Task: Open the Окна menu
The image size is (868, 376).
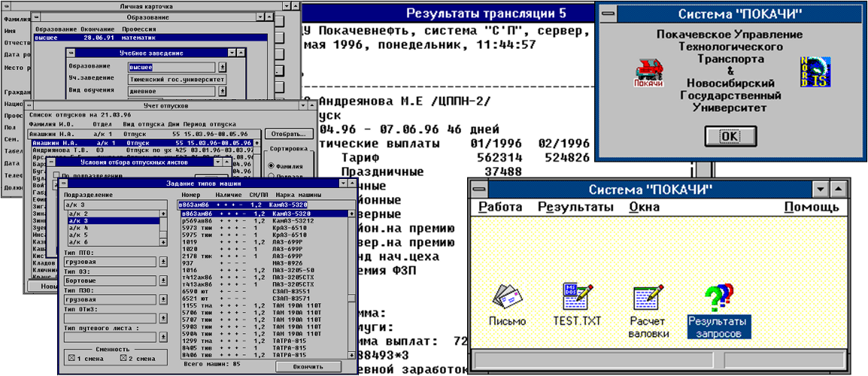Action: 645,207
